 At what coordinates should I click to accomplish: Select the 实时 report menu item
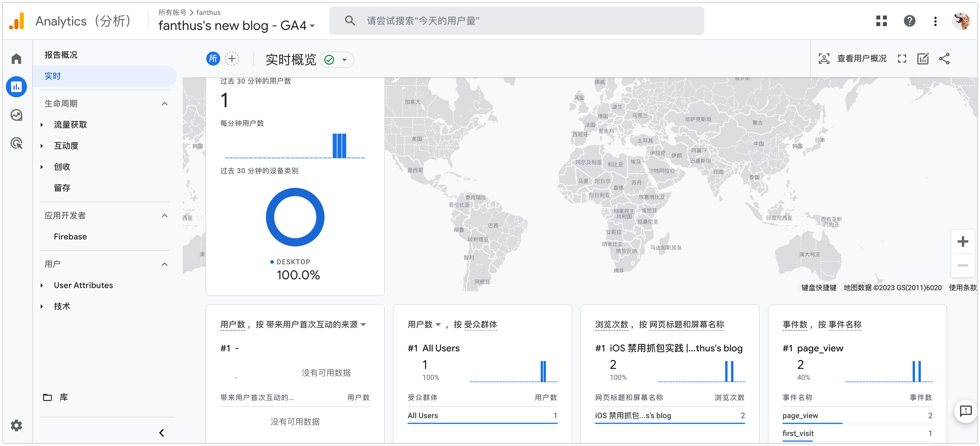pyautogui.click(x=52, y=76)
